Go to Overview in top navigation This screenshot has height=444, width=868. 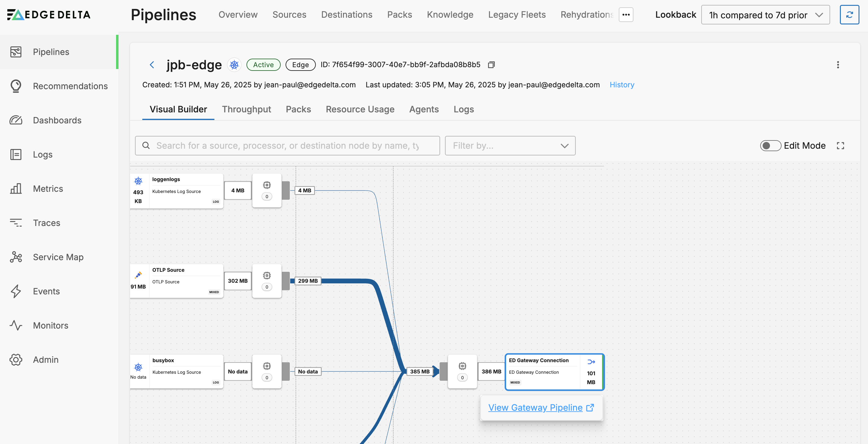(238, 15)
